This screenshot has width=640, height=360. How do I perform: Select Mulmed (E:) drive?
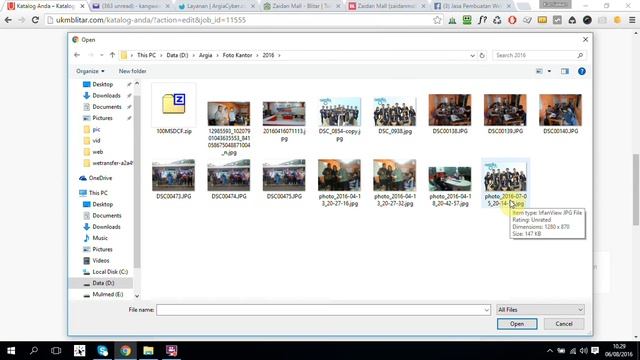[107, 294]
